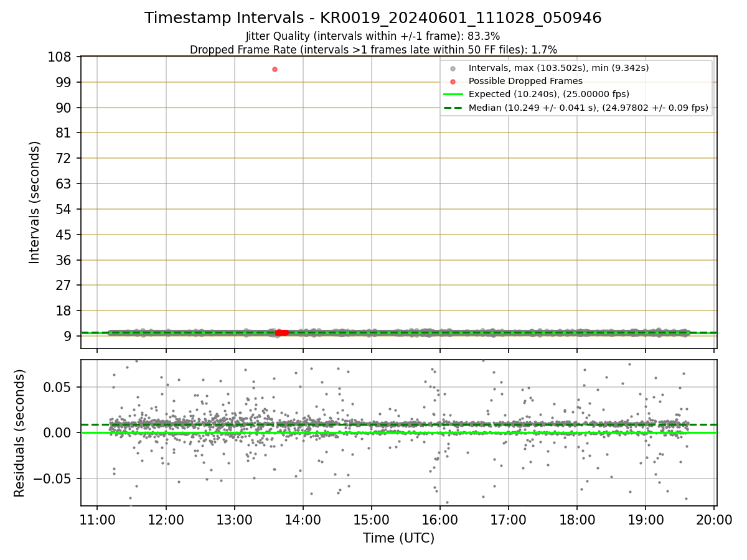Select the 'Dropped Frame Rate' subtitle reading 1.7%

(373, 49)
